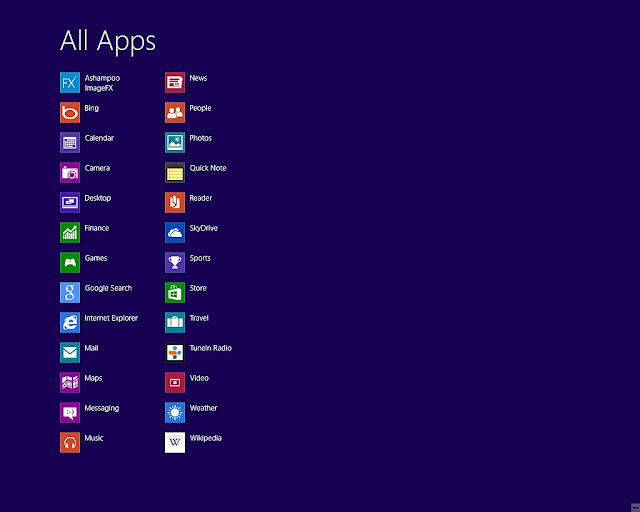The height and width of the screenshot is (512, 640).
Task: Select the "Sports" text label
Action: click(200, 258)
